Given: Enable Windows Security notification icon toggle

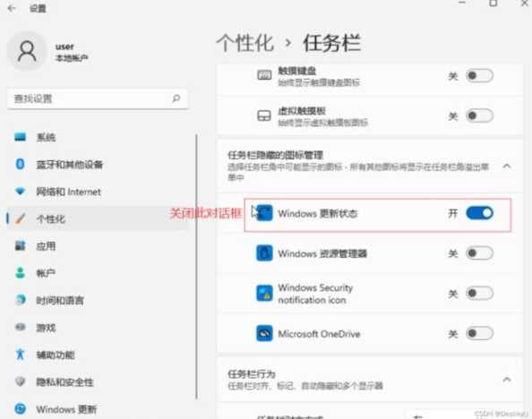Looking at the screenshot, I should 479,294.
